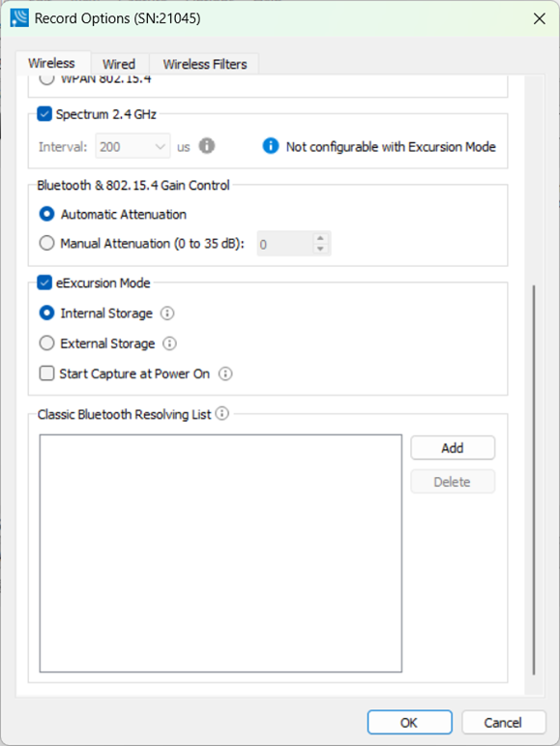Image resolution: width=560 pixels, height=746 pixels.
Task: Enable Start Capture at Power On
Action: coord(46,373)
